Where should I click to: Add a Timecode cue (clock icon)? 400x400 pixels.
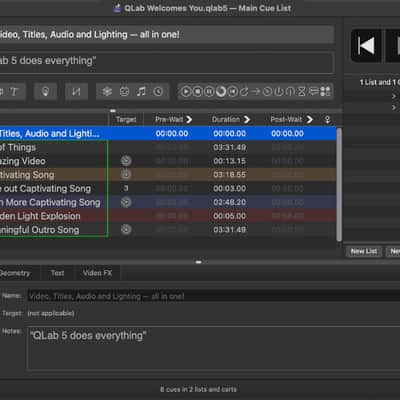click(x=158, y=92)
